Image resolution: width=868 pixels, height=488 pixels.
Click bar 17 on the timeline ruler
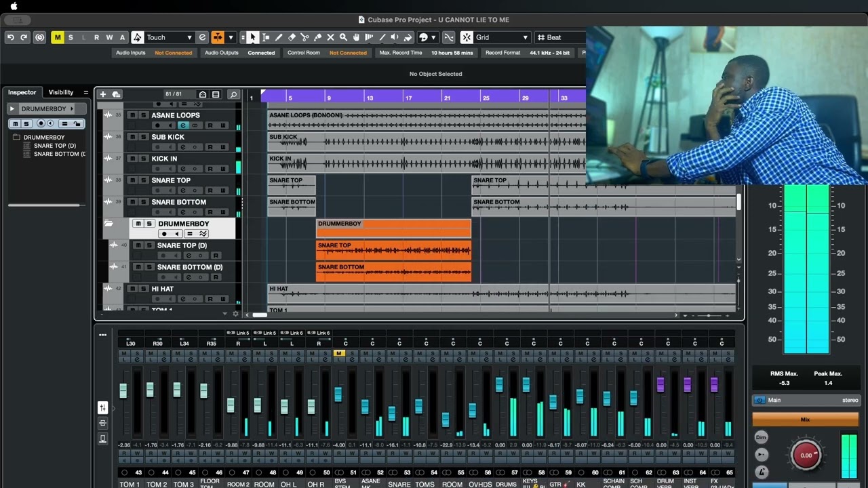[408, 98]
